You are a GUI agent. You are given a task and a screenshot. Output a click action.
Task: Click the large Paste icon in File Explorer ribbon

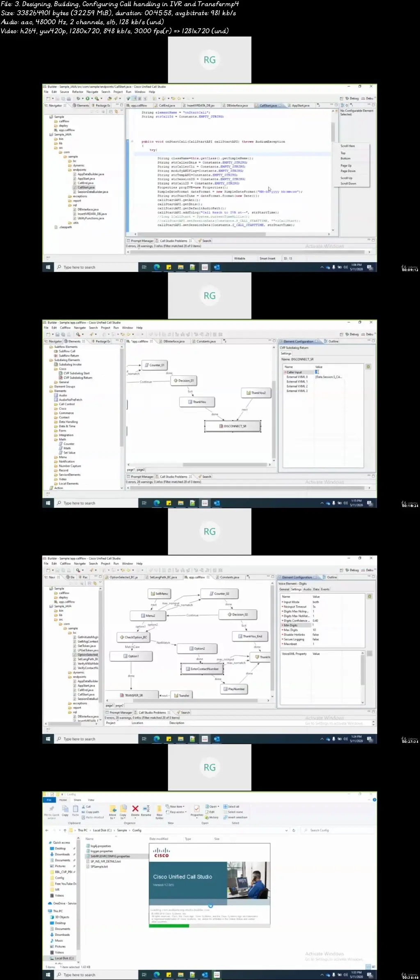pyautogui.click(x=75, y=811)
